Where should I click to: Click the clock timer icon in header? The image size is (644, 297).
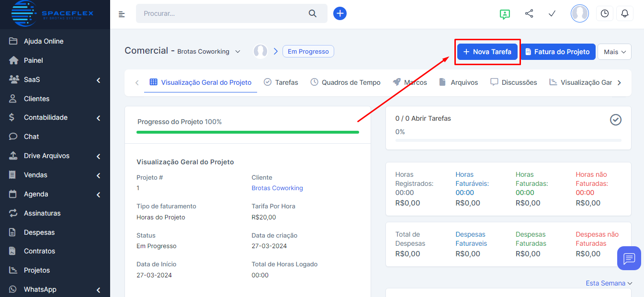[x=605, y=13]
